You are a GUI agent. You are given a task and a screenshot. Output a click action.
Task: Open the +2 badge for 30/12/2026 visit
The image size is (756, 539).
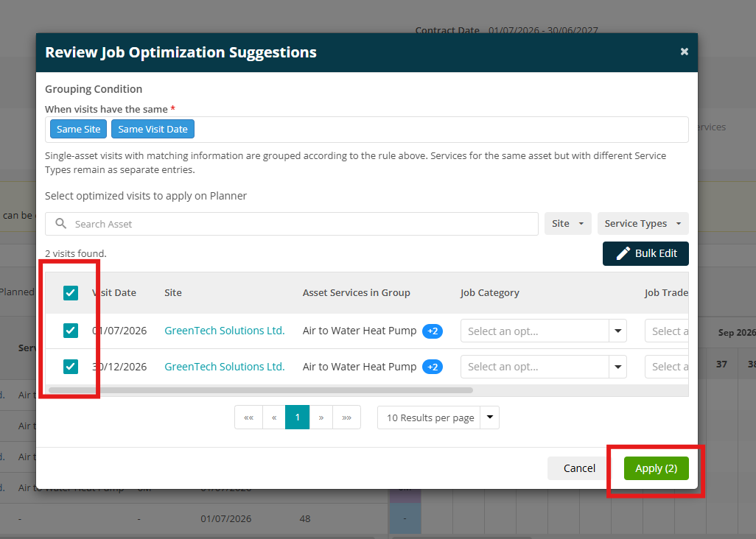tap(433, 367)
